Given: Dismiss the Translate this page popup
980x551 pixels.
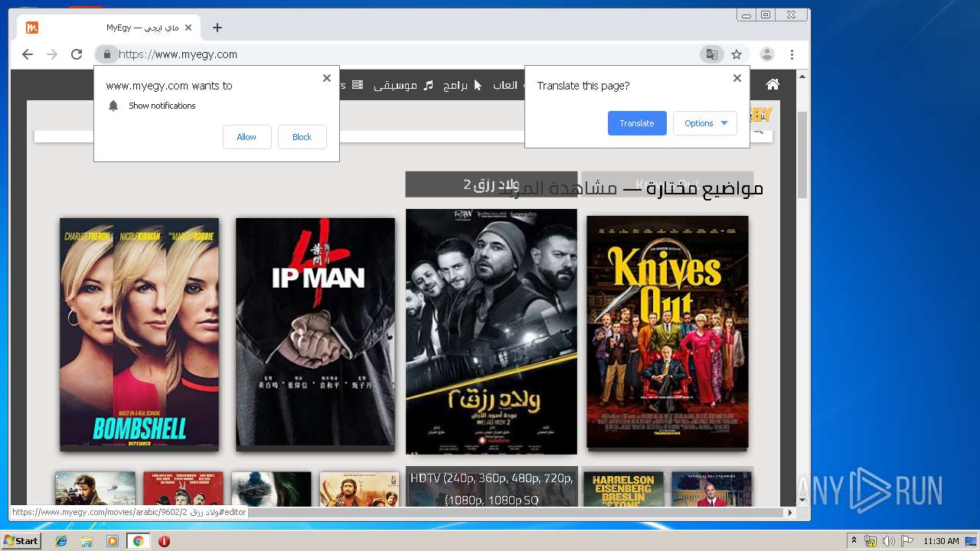Looking at the screenshot, I should (737, 78).
